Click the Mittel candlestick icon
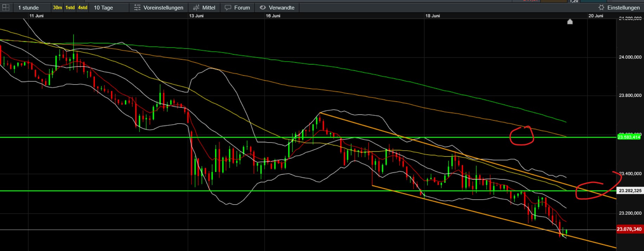This screenshot has height=251, width=644. 196,7
